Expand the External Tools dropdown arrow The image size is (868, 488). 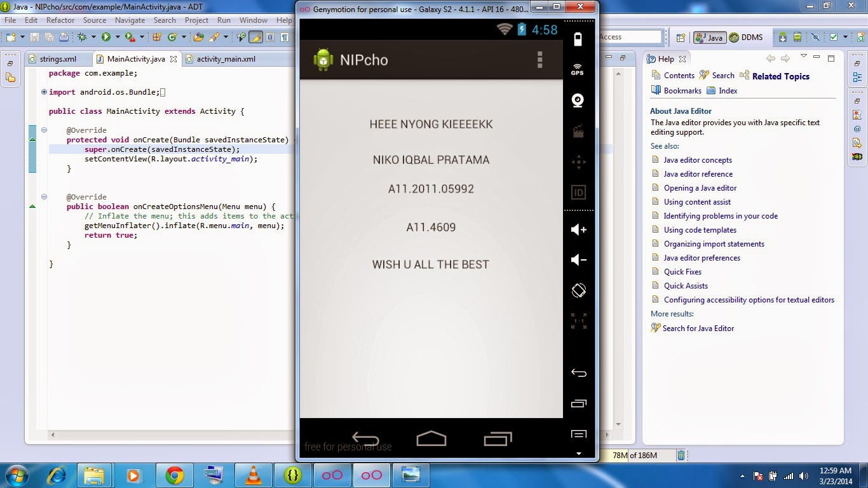(142, 37)
